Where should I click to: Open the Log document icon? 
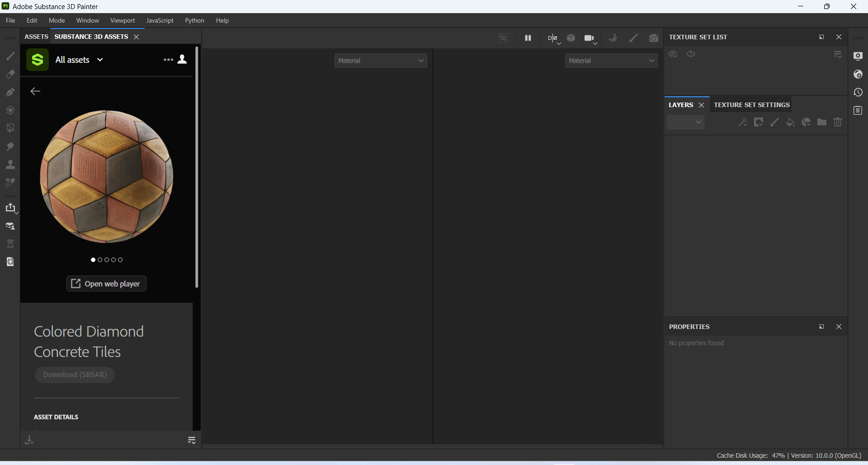pyautogui.click(x=858, y=110)
